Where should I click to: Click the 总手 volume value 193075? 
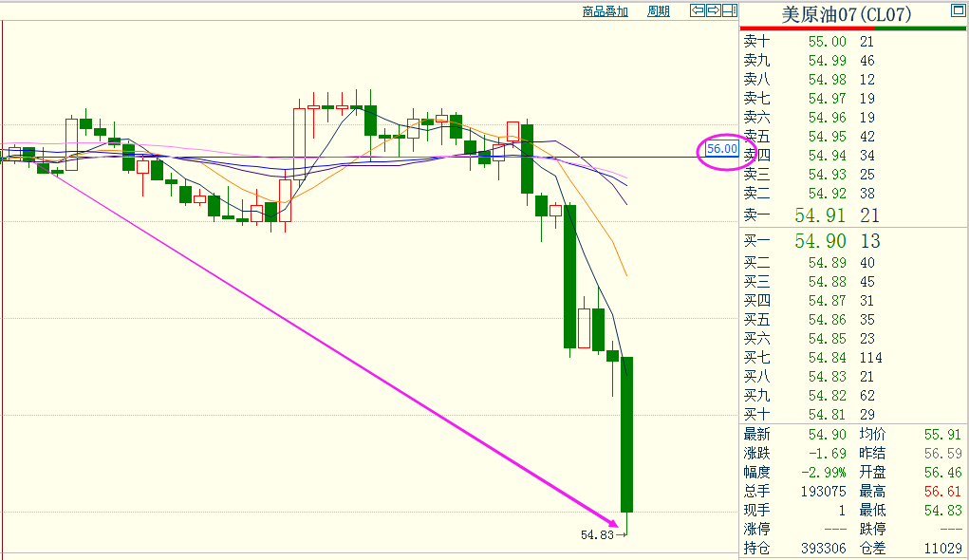pyautogui.click(x=824, y=492)
